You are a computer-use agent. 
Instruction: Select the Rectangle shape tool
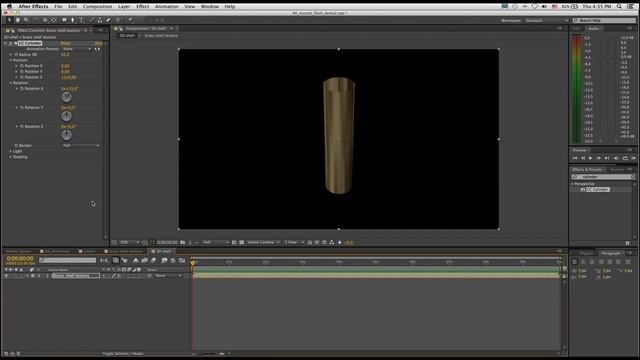tap(64, 20)
